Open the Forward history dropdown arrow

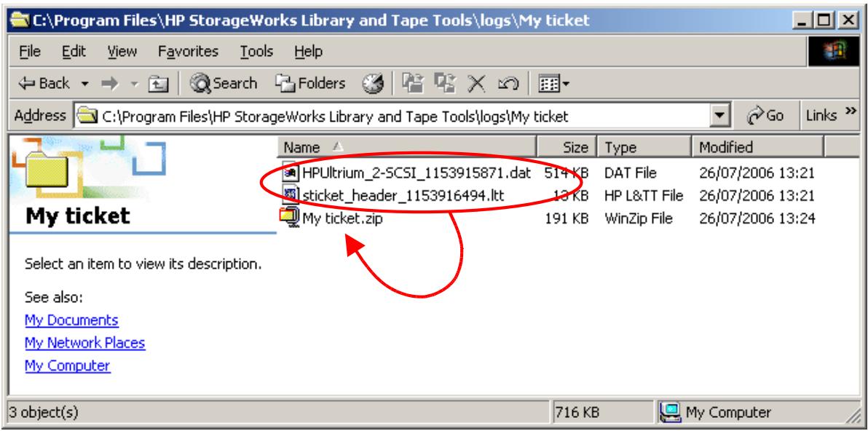[134, 84]
